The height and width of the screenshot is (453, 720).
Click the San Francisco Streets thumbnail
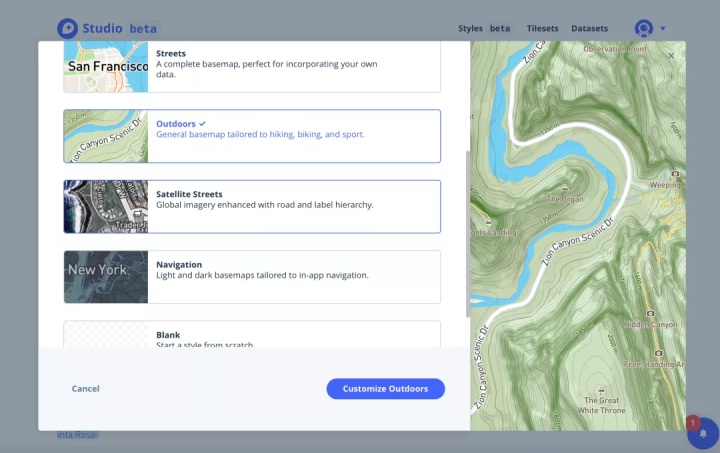pyautogui.click(x=106, y=67)
